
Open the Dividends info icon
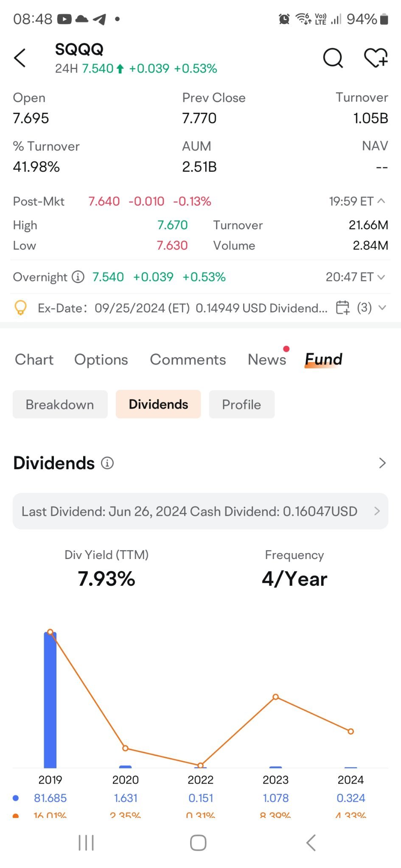(x=107, y=463)
